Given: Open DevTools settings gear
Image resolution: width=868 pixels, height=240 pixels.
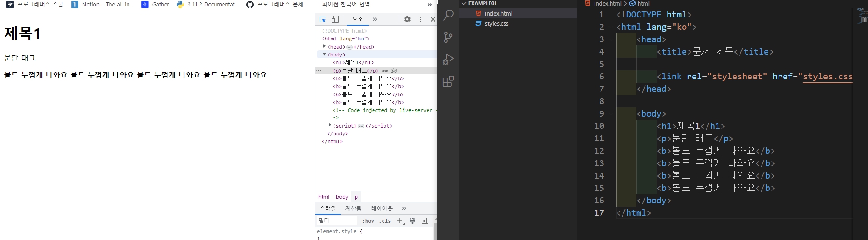Looking at the screenshot, I should (407, 19).
